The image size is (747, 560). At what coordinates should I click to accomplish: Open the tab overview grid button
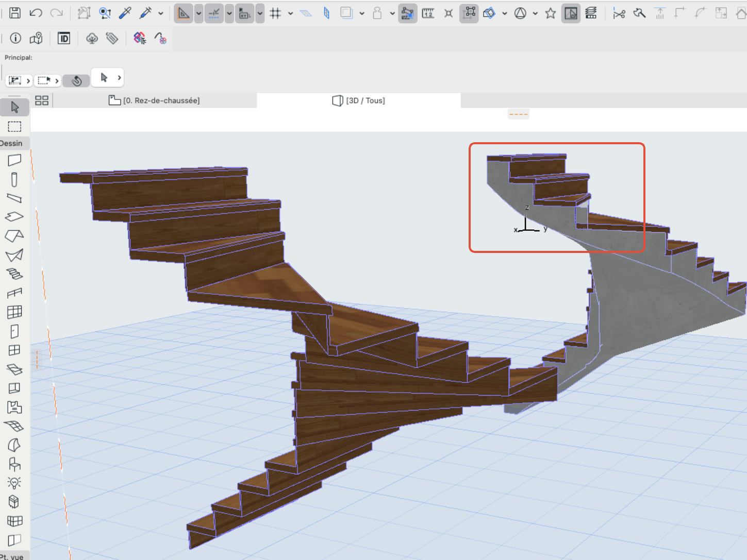point(42,100)
